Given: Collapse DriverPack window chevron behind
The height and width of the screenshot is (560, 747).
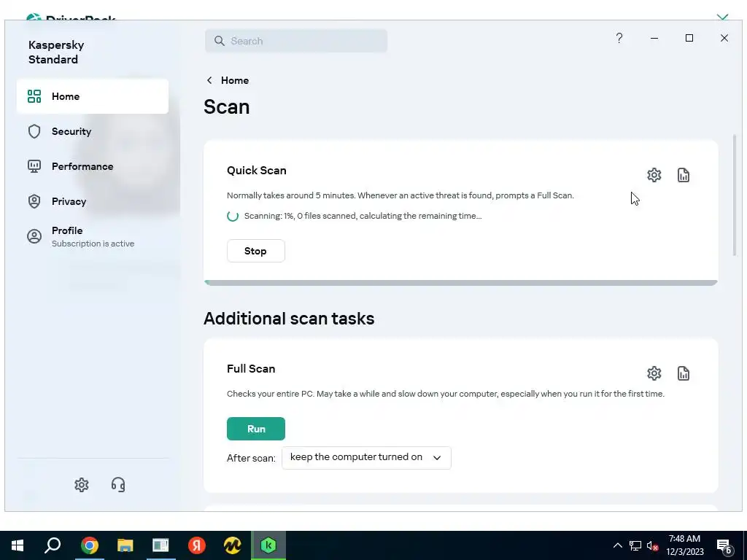Looking at the screenshot, I should (722, 17).
